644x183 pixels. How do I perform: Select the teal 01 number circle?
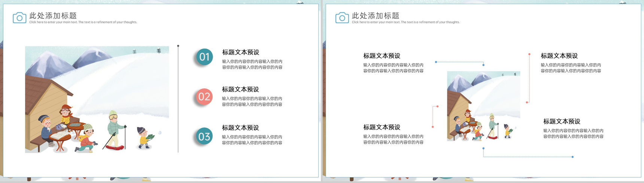pos(204,57)
